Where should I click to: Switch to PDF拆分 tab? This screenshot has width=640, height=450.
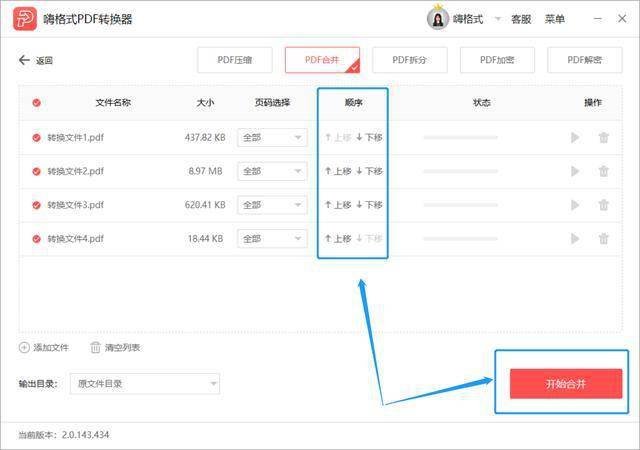[x=409, y=60]
